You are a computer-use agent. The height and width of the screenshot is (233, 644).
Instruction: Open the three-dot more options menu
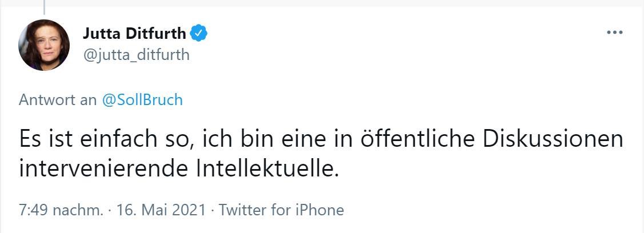pyautogui.click(x=614, y=33)
